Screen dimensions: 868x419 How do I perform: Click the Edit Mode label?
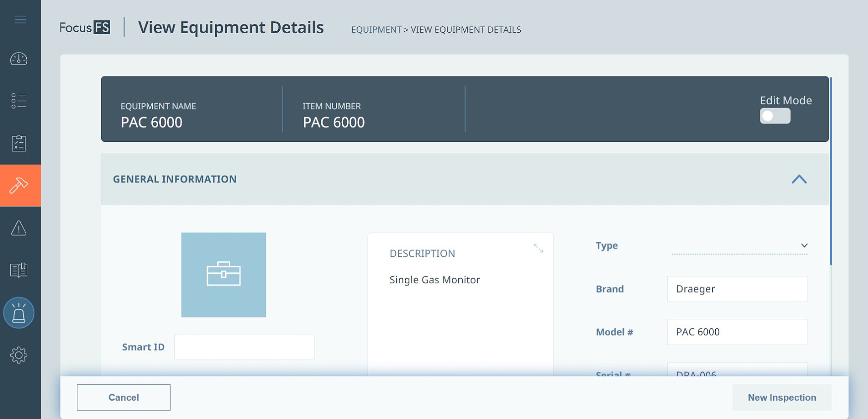[x=786, y=100]
